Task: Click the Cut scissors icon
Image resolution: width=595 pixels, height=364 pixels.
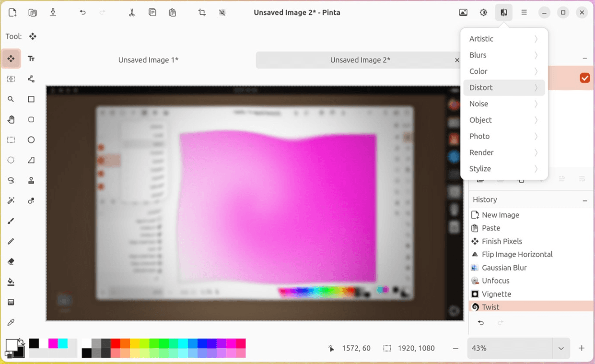Action: coord(132,12)
